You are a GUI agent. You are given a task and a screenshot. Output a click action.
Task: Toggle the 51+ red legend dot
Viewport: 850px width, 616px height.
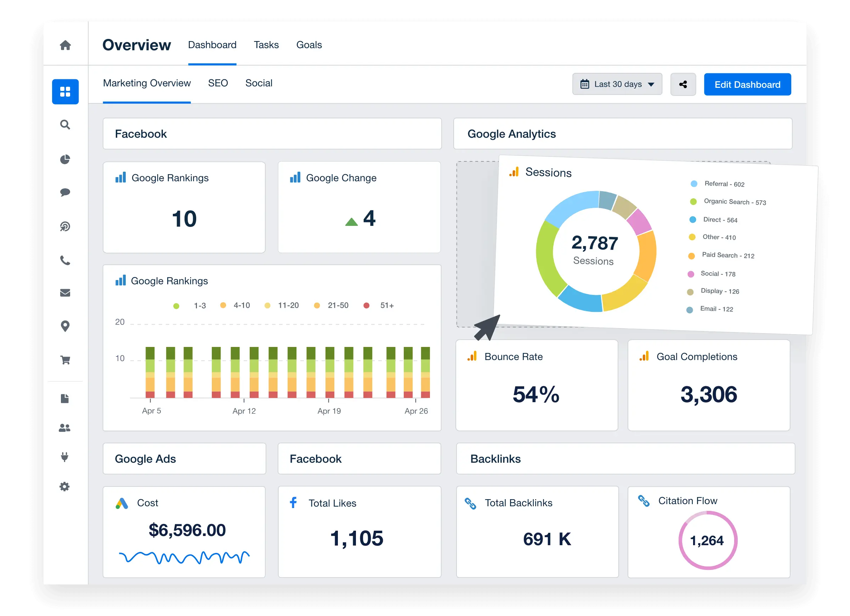(367, 306)
